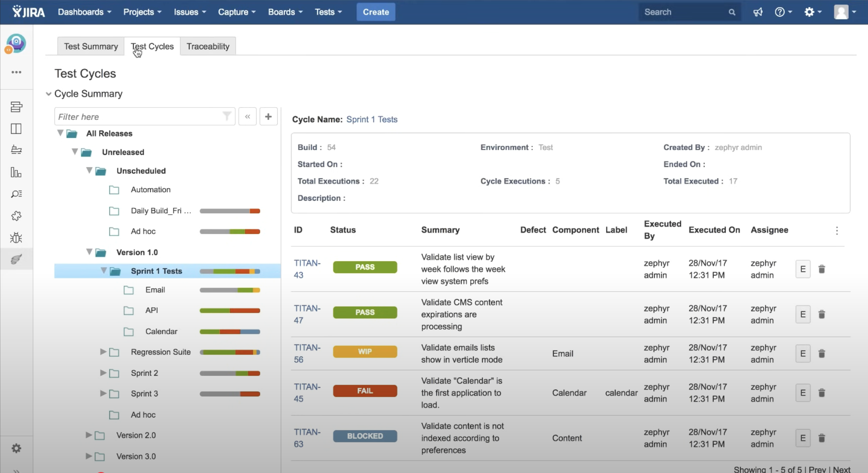Click the add cycle plus button
This screenshot has width=868, height=473.
pos(268,116)
